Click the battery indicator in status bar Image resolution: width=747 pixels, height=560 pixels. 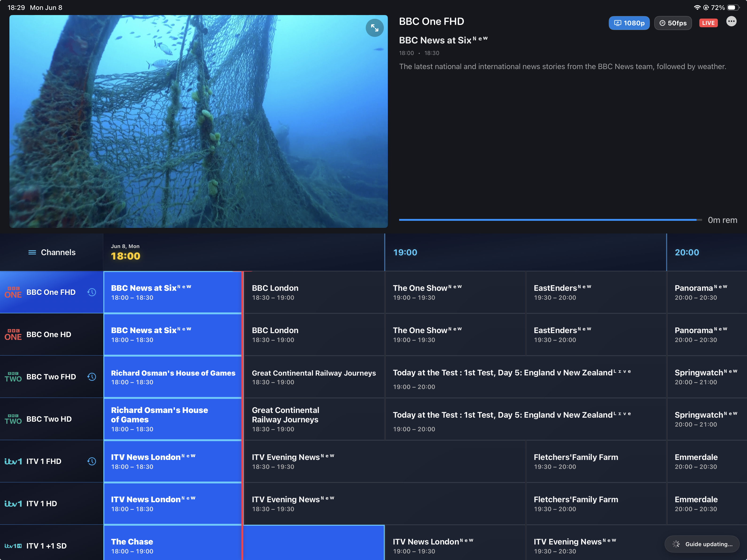[x=733, y=8]
